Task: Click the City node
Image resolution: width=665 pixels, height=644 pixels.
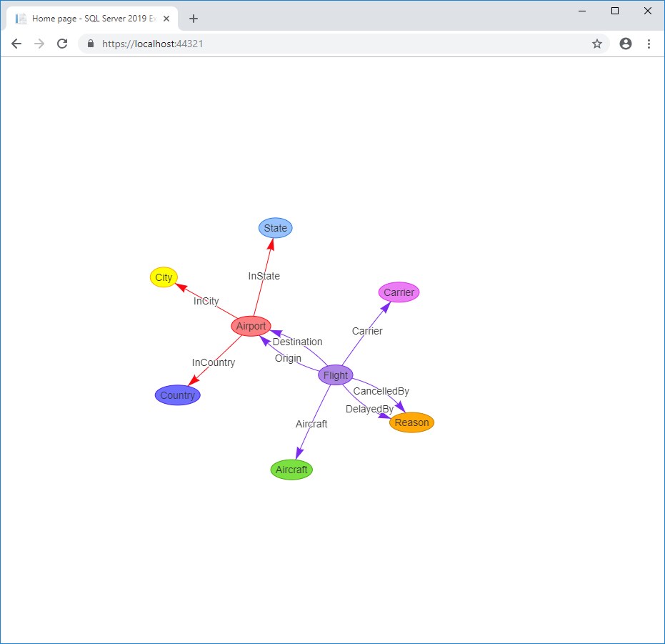Action: pos(164,277)
